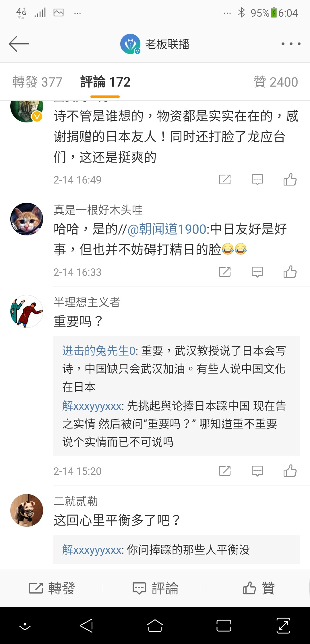Open reply box for 15:20 comment
Screen dimensions: 310x644
(x=257, y=471)
